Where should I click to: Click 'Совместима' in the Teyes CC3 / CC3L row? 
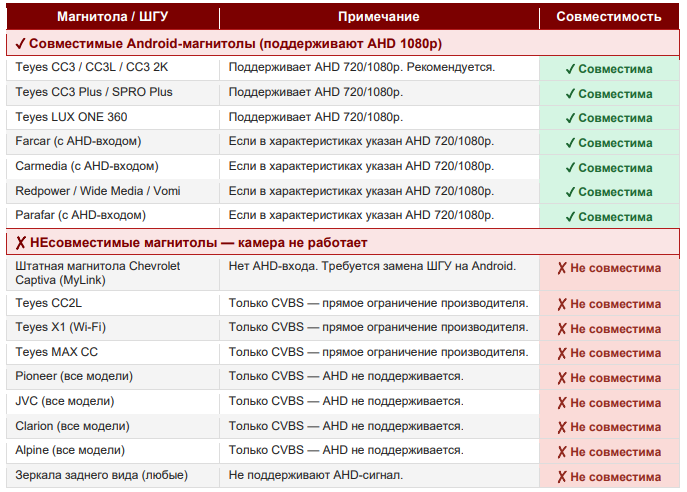[609, 69]
